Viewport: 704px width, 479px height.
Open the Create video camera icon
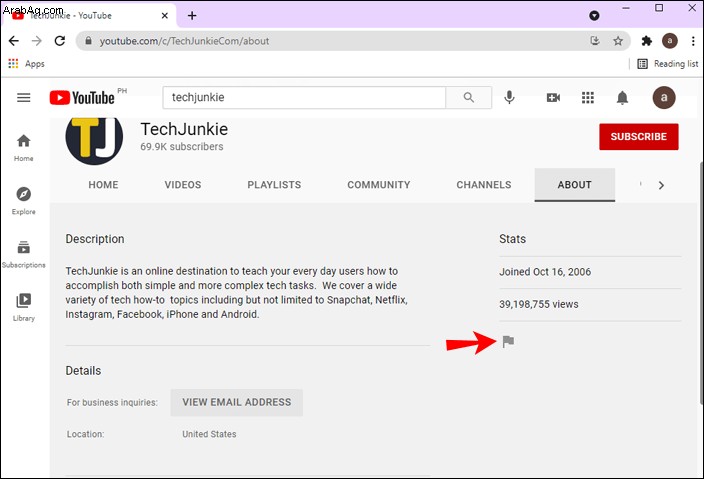[553, 97]
